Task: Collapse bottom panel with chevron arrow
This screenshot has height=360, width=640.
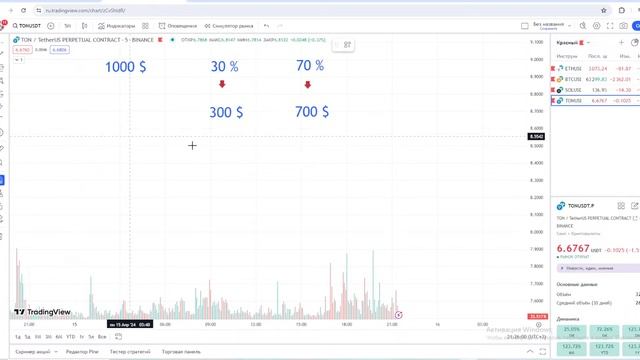Action: pos(530,351)
